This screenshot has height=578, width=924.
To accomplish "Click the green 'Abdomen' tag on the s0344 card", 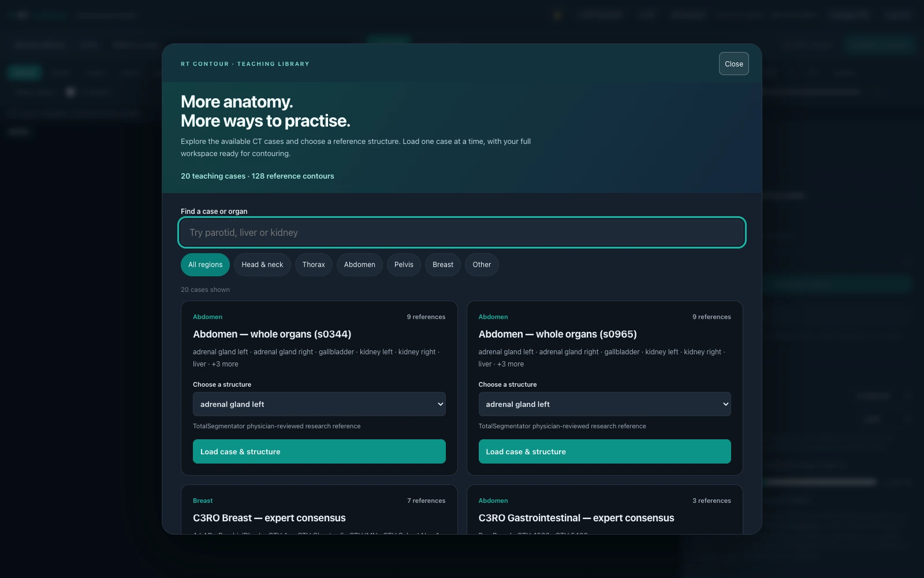I will 207,317.
